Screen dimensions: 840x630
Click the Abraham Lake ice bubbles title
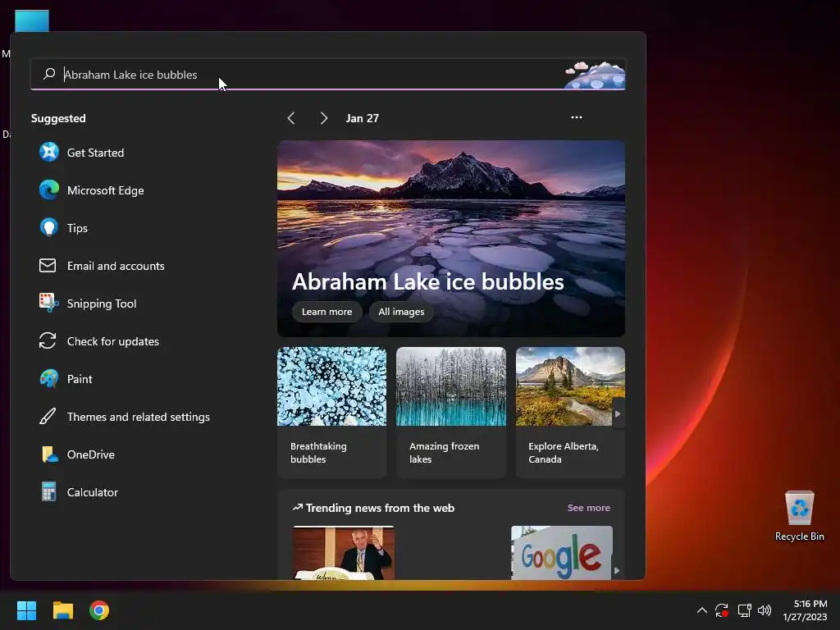click(427, 282)
